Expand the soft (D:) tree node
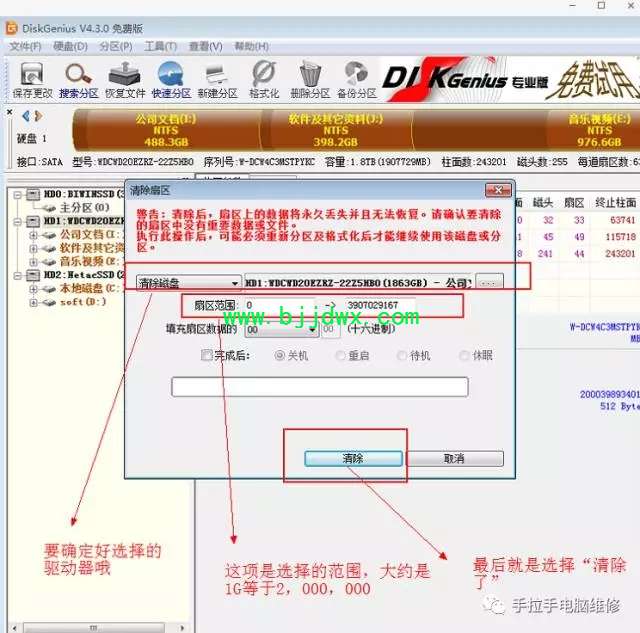Viewport: 640px width, 633px height. tap(33, 302)
